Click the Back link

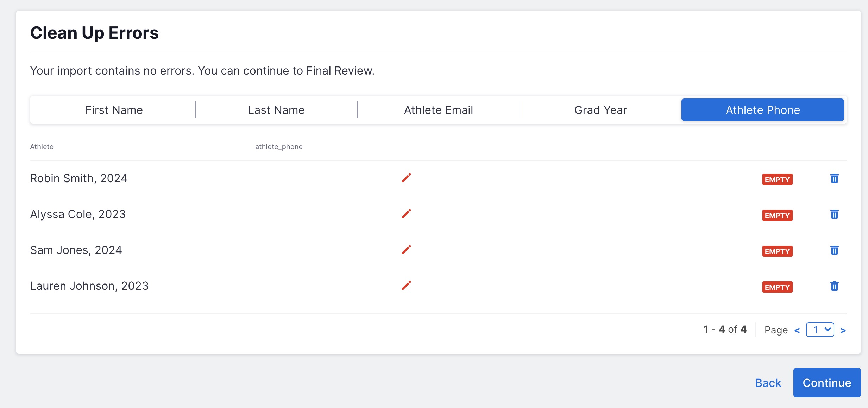[x=768, y=383]
